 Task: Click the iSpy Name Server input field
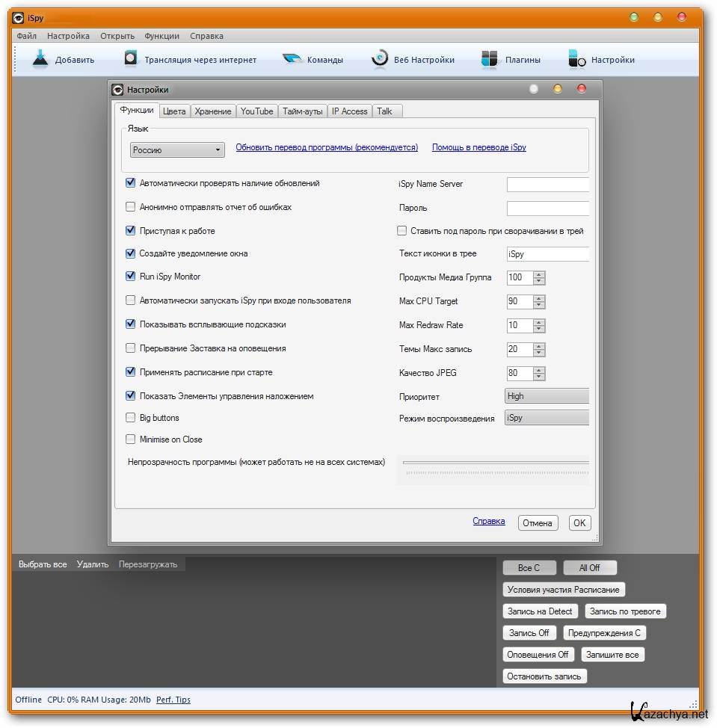tap(547, 184)
